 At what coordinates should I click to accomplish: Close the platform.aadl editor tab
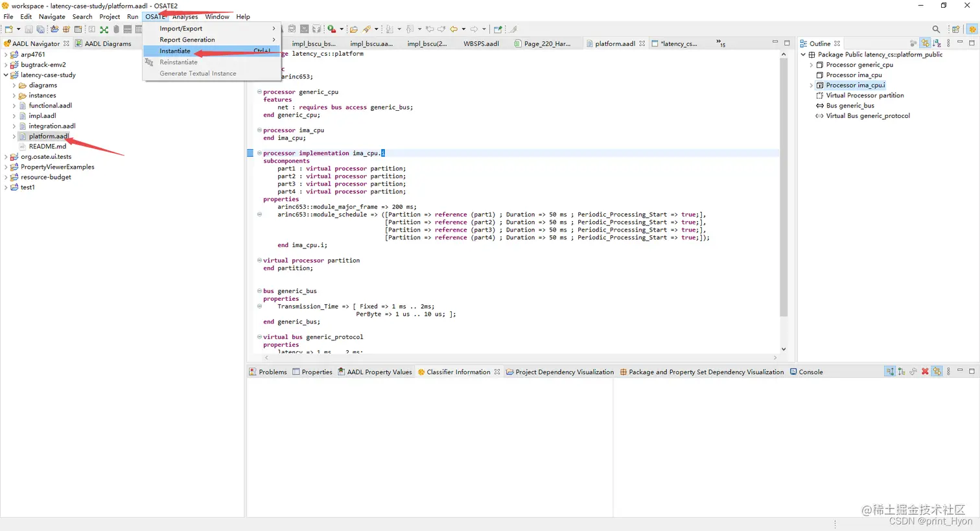click(x=642, y=43)
